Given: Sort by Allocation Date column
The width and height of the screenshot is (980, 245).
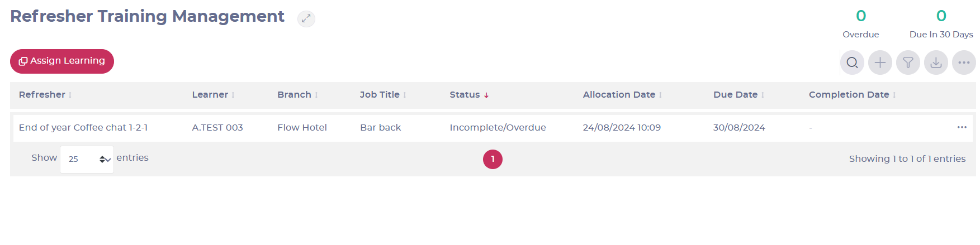Looking at the screenshot, I should pyautogui.click(x=622, y=95).
